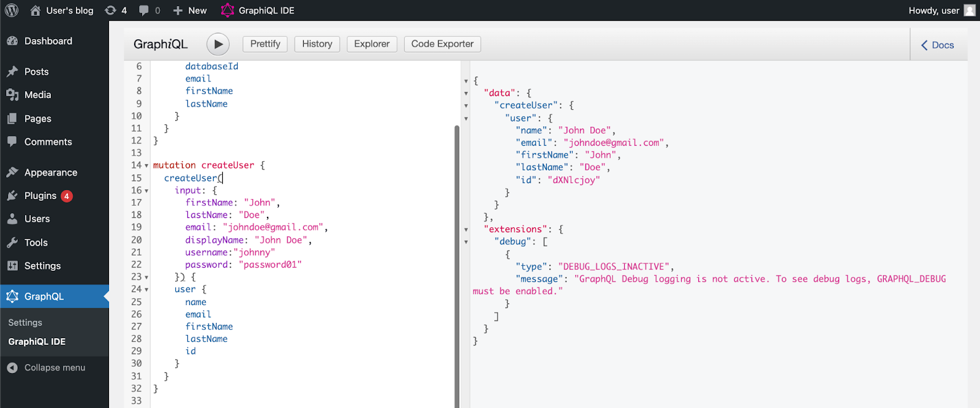Collapse the user block fold arrow line 24
The height and width of the screenshot is (408, 980).
click(x=146, y=289)
